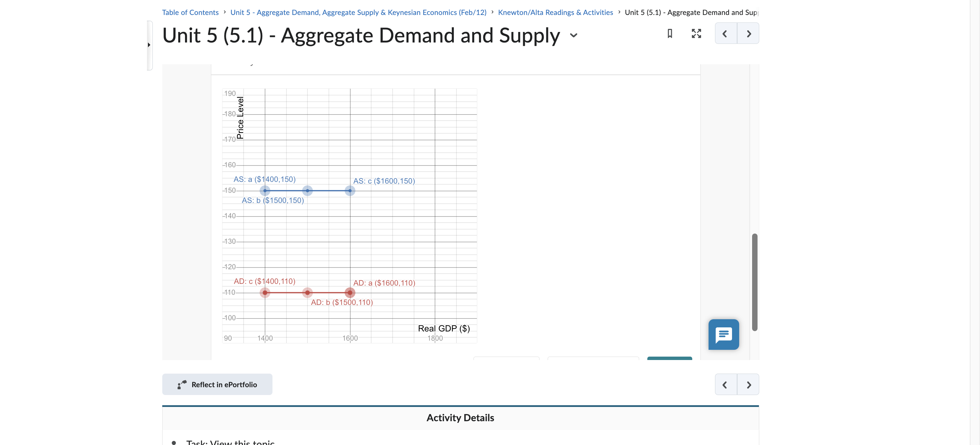Select the AS: a ($1400,150) data point
The height and width of the screenshot is (445, 980).
(x=265, y=191)
